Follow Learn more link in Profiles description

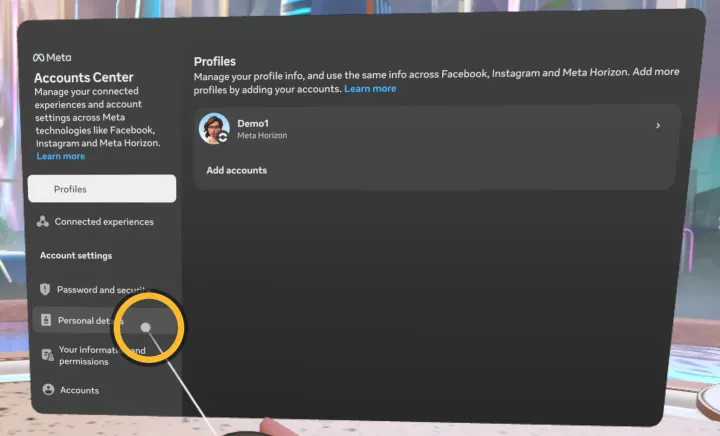tap(370, 89)
